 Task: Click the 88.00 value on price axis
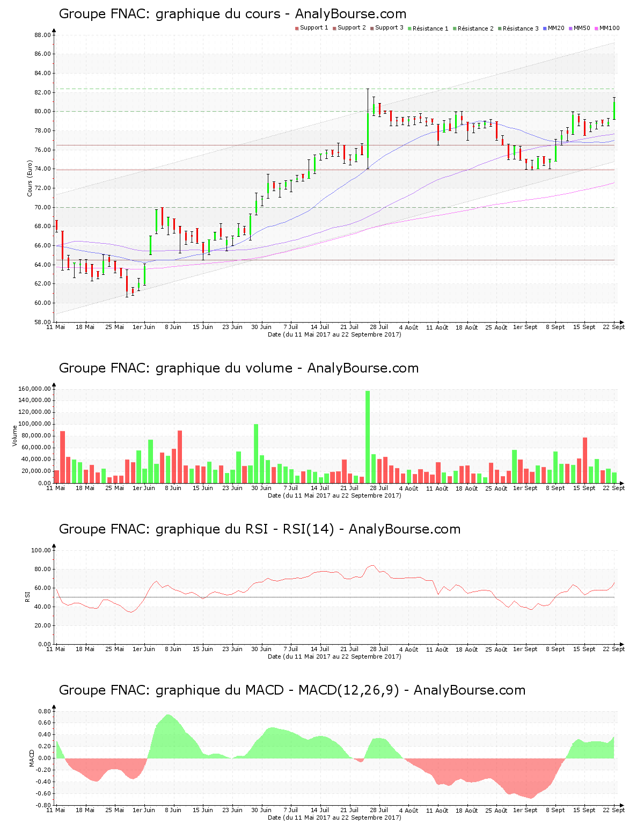tap(43, 35)
